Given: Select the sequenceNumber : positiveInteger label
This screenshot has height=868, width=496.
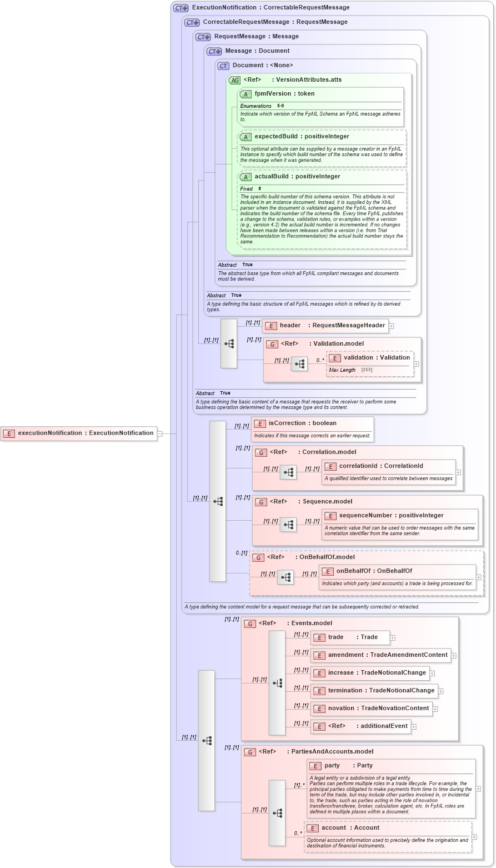Looking at the screenshot, I should [x=392, y=516].
